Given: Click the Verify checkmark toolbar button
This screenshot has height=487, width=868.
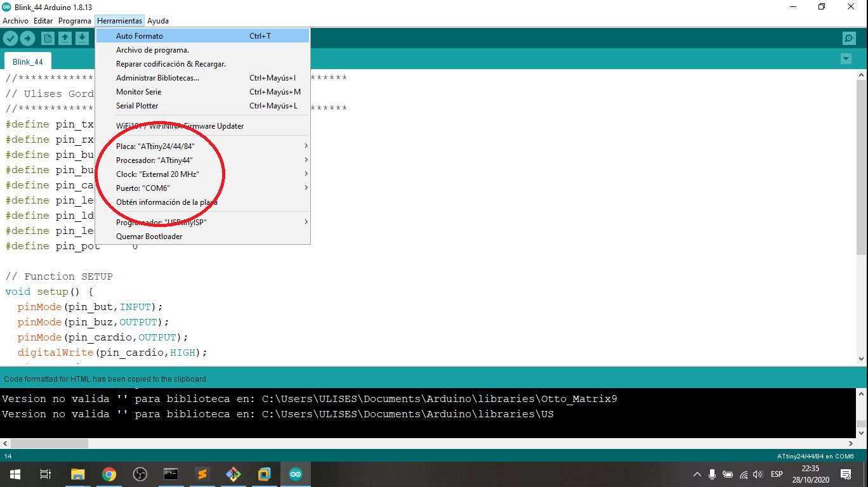Looking at the screenshot, I should pyautogui.click(x=10, y=39).
